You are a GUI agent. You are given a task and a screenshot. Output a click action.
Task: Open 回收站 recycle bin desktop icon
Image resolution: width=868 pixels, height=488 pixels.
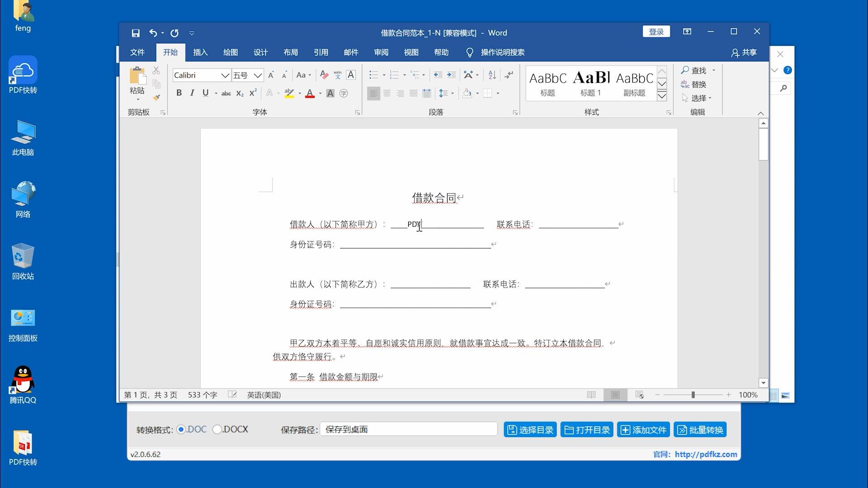tap(23, 262)
